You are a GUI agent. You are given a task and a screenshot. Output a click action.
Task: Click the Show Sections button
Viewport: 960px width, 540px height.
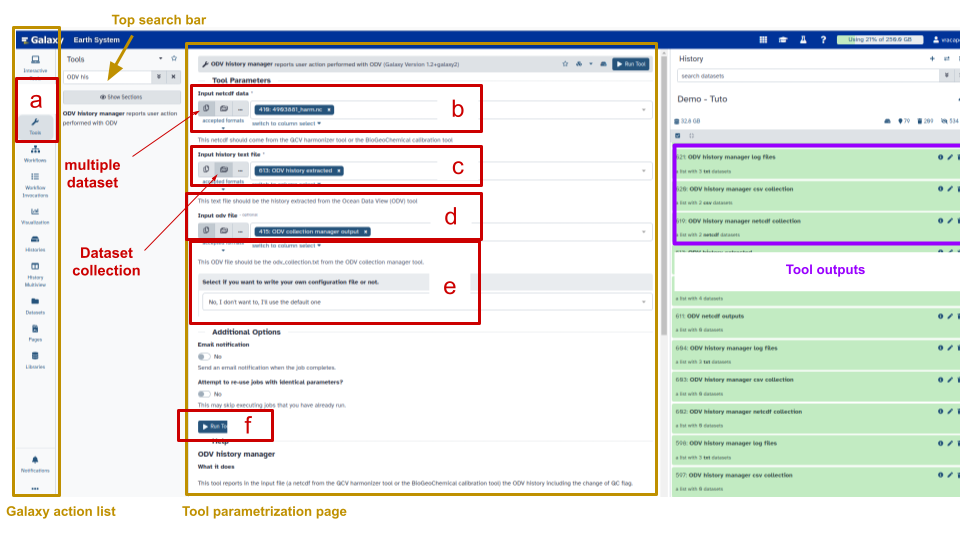120,97
